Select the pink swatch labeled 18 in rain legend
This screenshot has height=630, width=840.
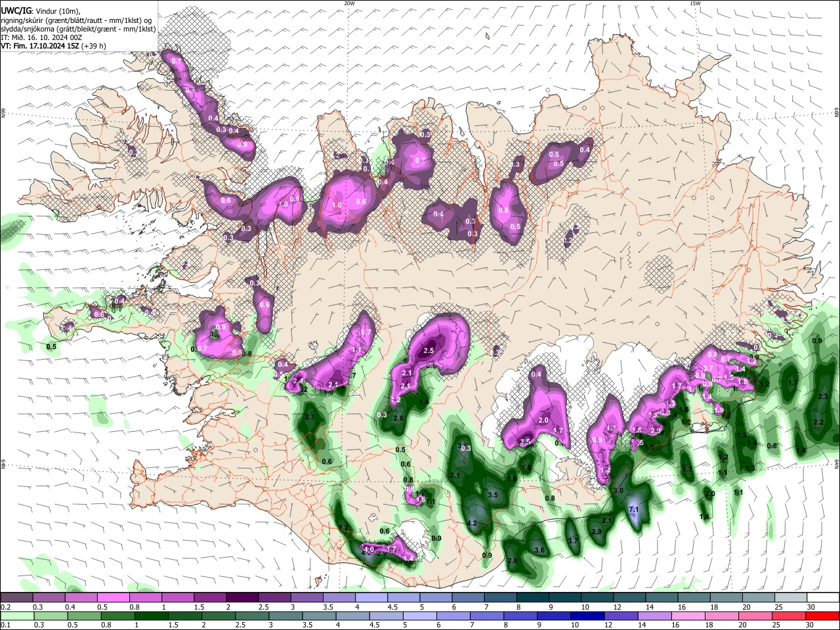pyautogui.click(x=721, y=616)
